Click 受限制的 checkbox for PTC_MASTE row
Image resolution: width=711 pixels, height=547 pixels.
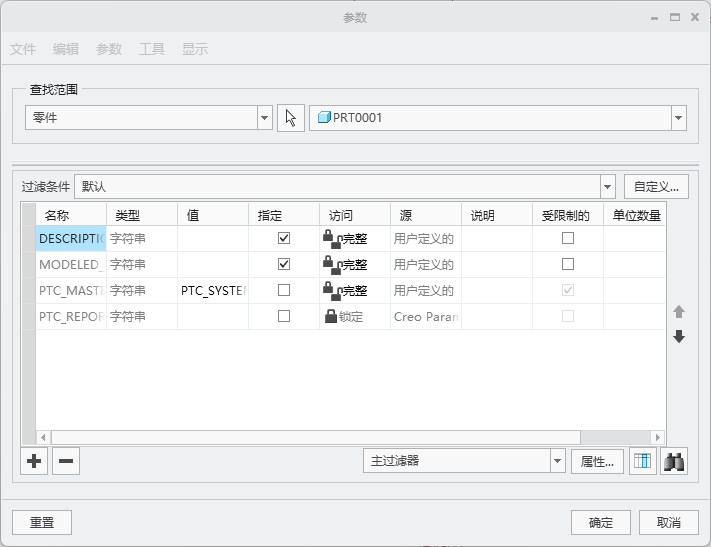tap(568, 290)
